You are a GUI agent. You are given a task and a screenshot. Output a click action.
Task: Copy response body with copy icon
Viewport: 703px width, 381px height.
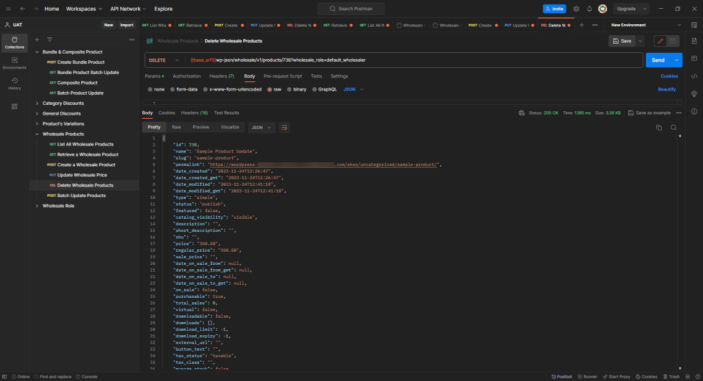pyautogui.click(x=659, y=128)
